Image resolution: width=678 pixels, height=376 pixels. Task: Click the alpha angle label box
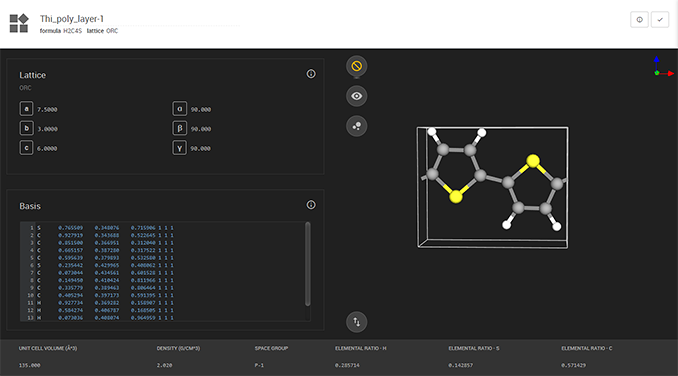(x=179, y=108)
